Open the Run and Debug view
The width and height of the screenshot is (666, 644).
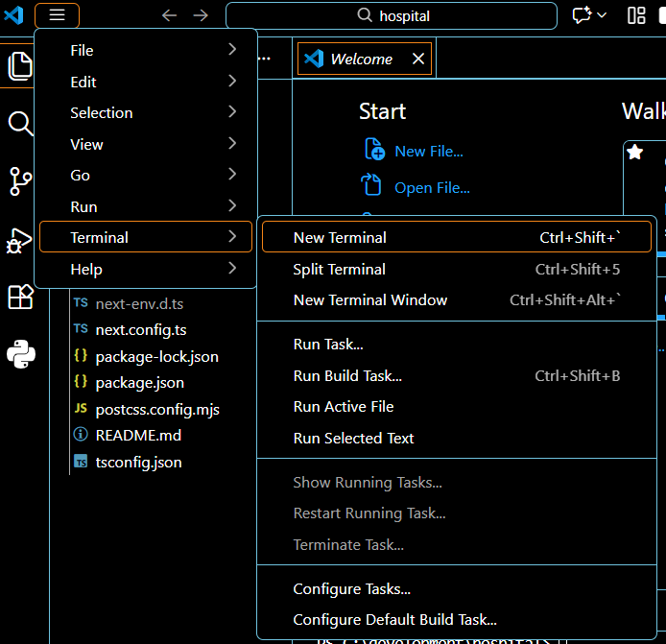pos(19,241)
